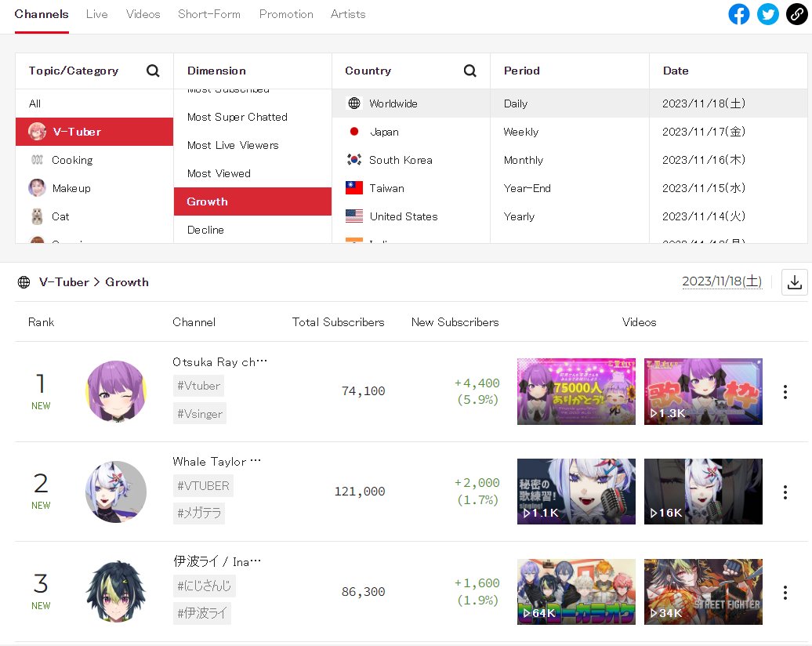The image size is (812, 646).
Task: Set period to Weekly
Action: [570, 132]
